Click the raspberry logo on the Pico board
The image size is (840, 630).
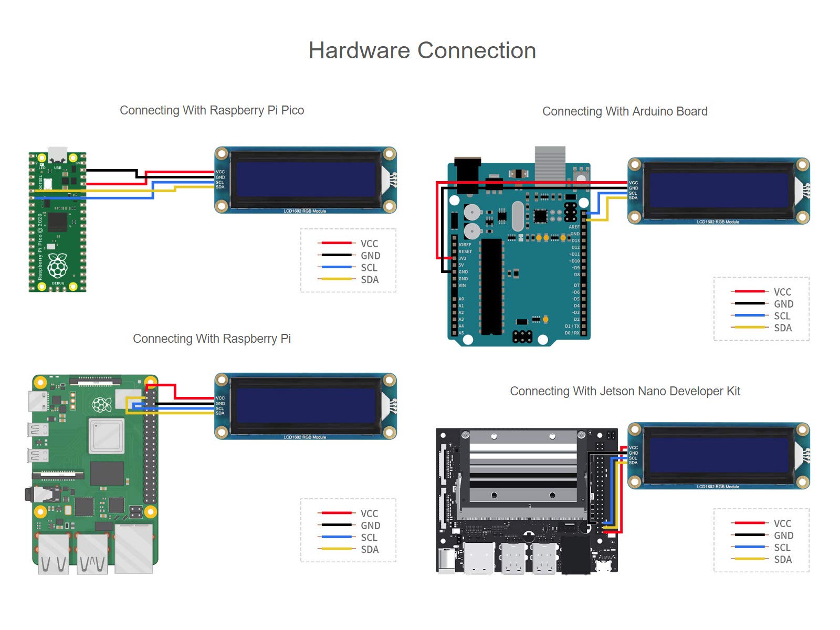click(58, 265)
